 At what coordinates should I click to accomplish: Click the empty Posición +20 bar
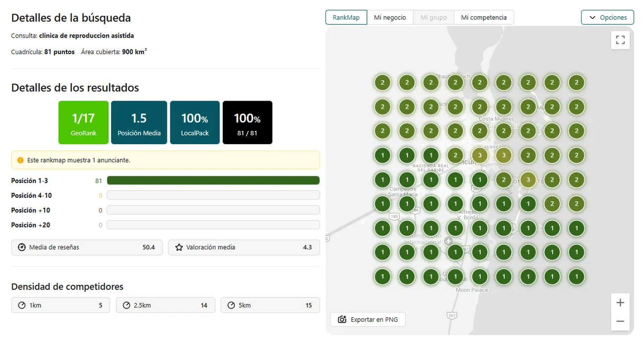213,225
